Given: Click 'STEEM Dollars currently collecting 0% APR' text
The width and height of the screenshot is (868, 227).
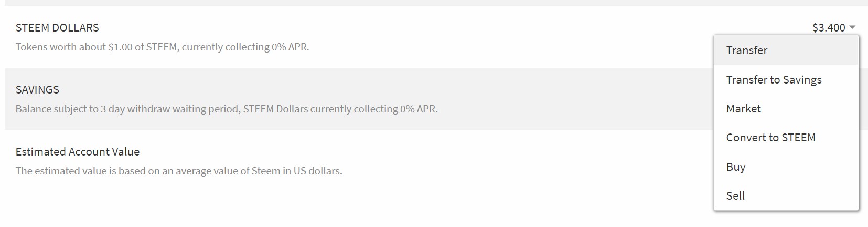Looking at the screenshot, I should click(340, 109).
